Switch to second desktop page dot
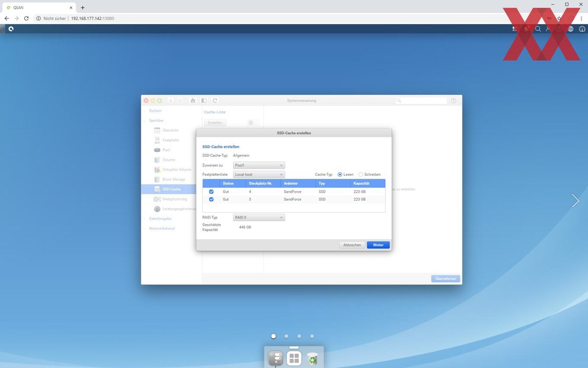 [x=286, y=336]
